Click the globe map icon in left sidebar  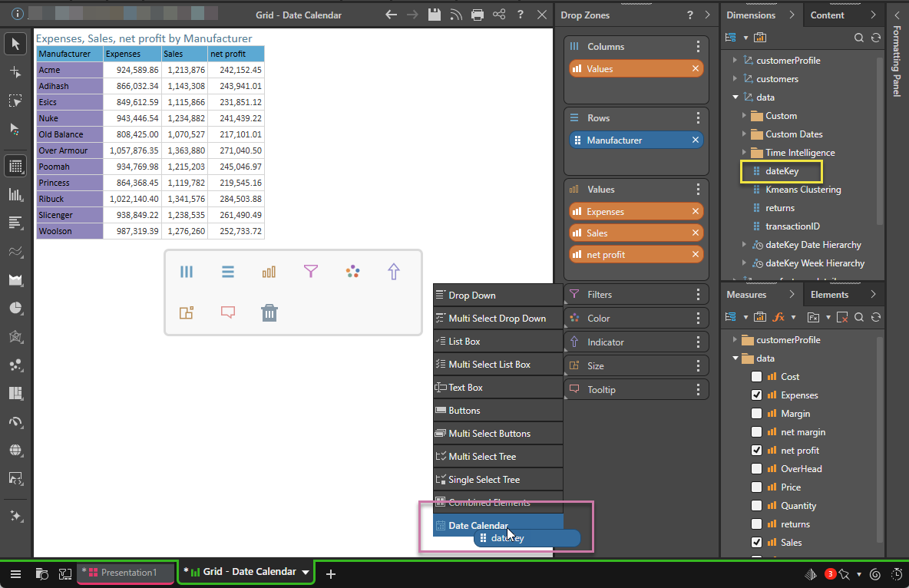[15, 450]
